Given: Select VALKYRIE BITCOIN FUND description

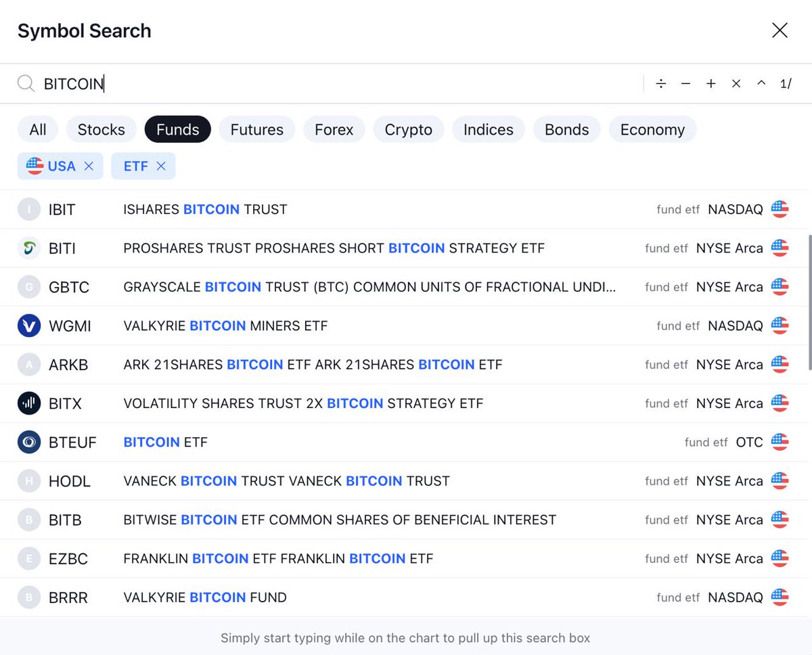Looking at the screenshot, I should [205, 597].
